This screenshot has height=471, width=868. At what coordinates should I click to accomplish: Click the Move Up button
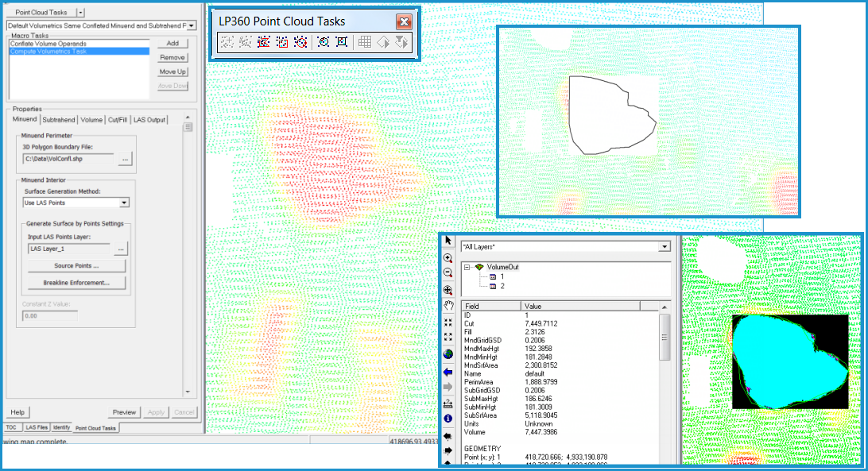172,72
